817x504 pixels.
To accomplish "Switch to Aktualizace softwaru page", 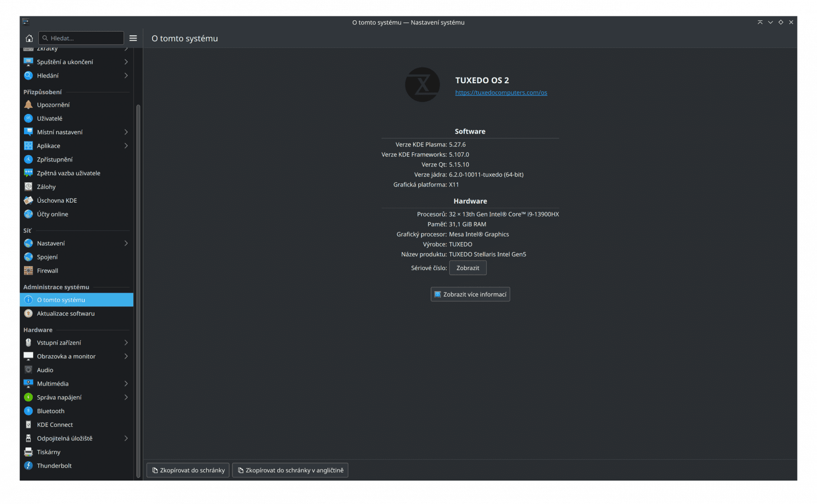I will click(x=65, y=313).
